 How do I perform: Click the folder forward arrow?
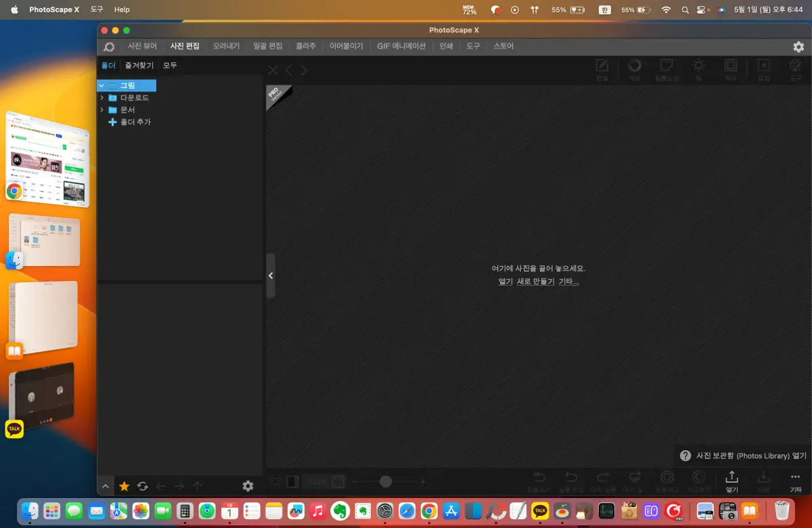tap(179, 486)
